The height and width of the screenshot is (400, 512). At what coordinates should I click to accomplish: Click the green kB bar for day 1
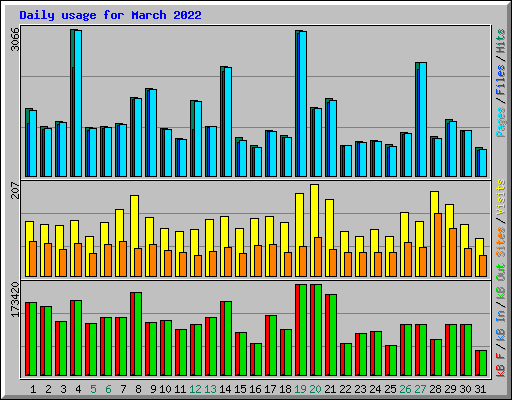(33, 339)
